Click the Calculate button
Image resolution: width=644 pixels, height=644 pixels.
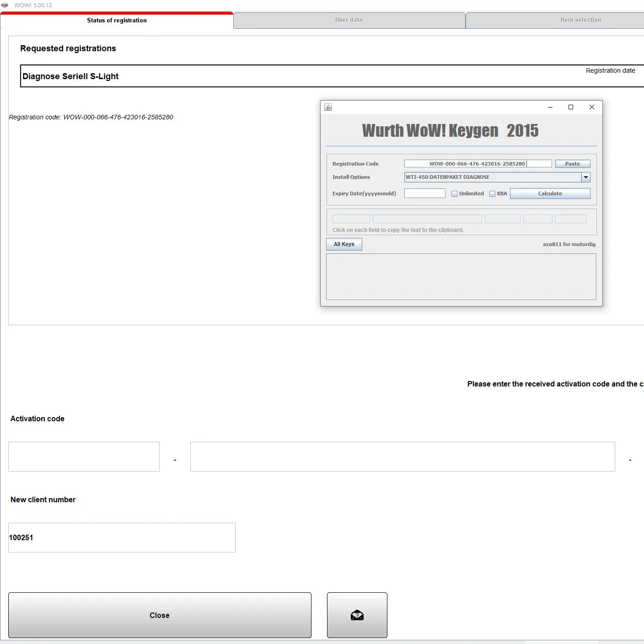click(550, 193)
